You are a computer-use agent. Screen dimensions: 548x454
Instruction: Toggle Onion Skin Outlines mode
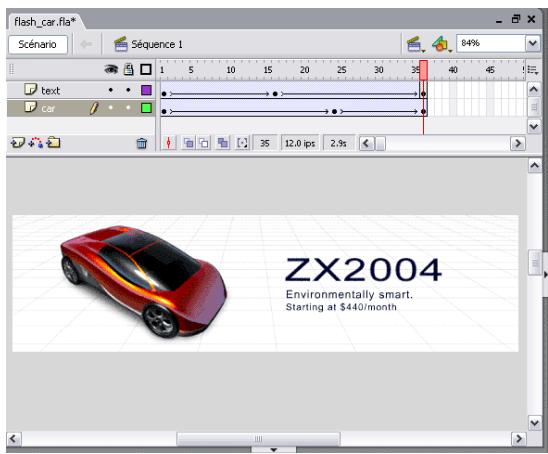point(204,143)
